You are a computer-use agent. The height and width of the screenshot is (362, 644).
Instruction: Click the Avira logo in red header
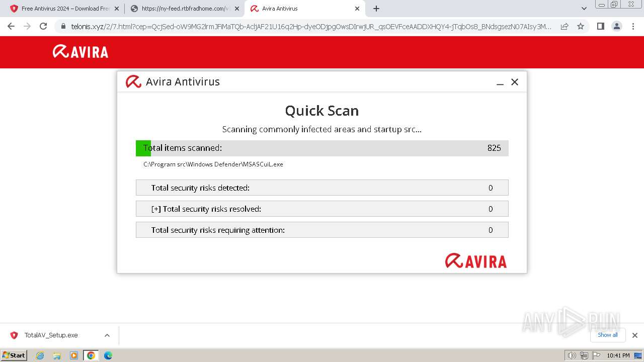(x=80, y=52)
